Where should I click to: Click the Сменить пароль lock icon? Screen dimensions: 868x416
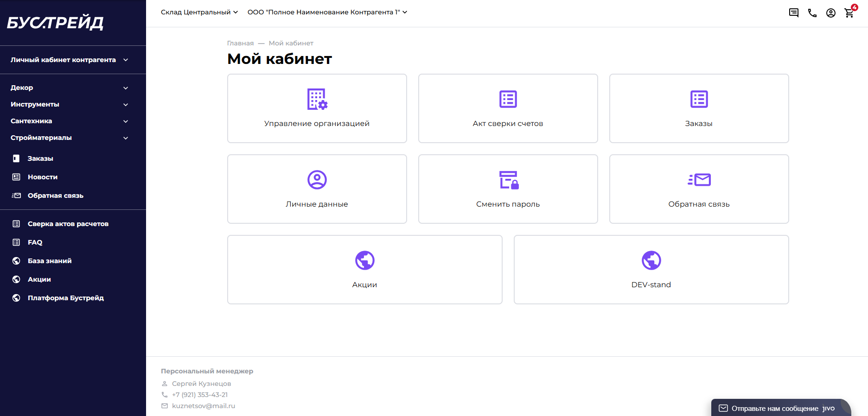pos(508,180)
